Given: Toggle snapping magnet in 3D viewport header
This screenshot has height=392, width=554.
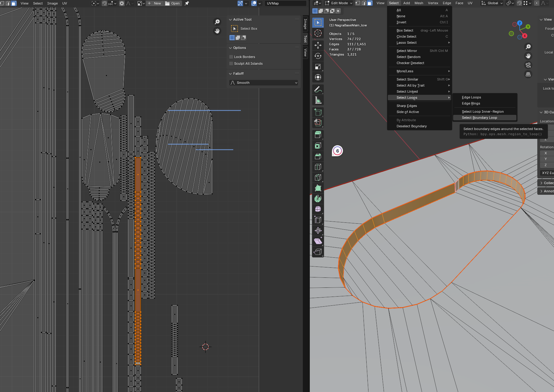Looking at the screenshot, I should click(x=519, y=3).
